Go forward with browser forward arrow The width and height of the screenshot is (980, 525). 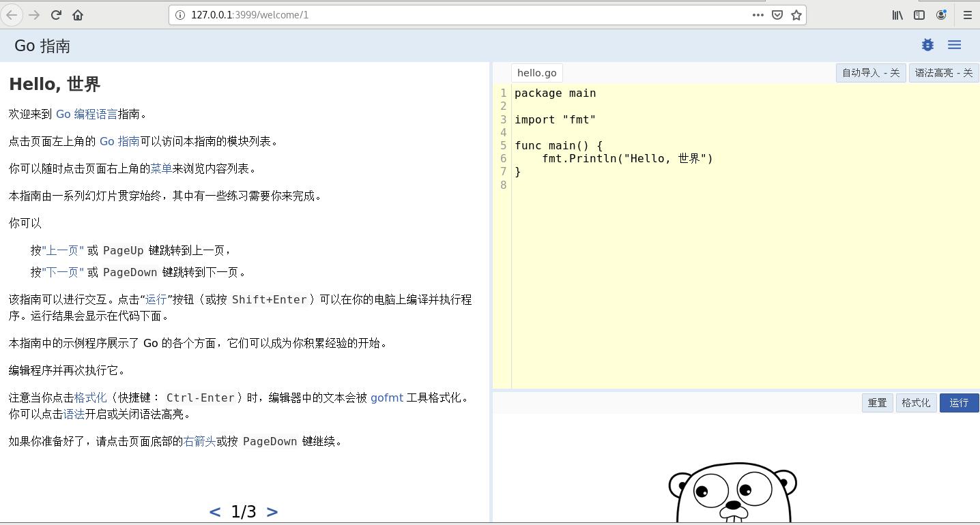pyautogui.click(x=34, y=14)
